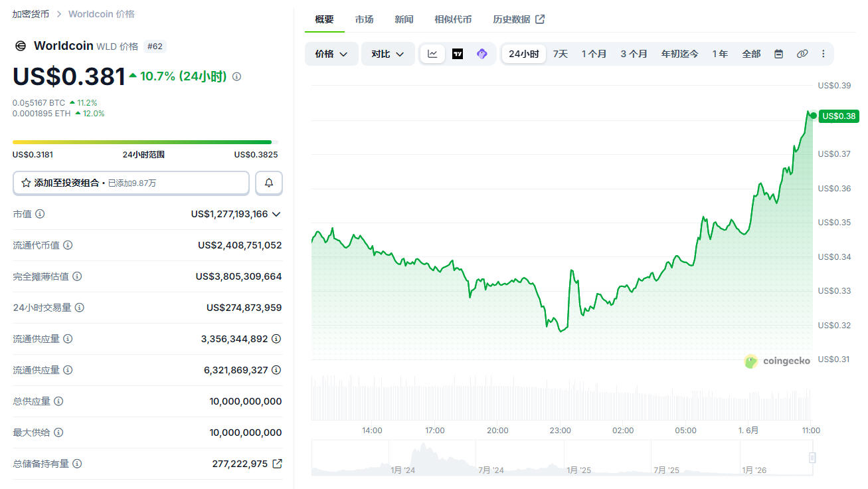Image resolution: width=868 pixels, height=489 pixels.
Task: Select the 1年 time range
Action: 720,54
